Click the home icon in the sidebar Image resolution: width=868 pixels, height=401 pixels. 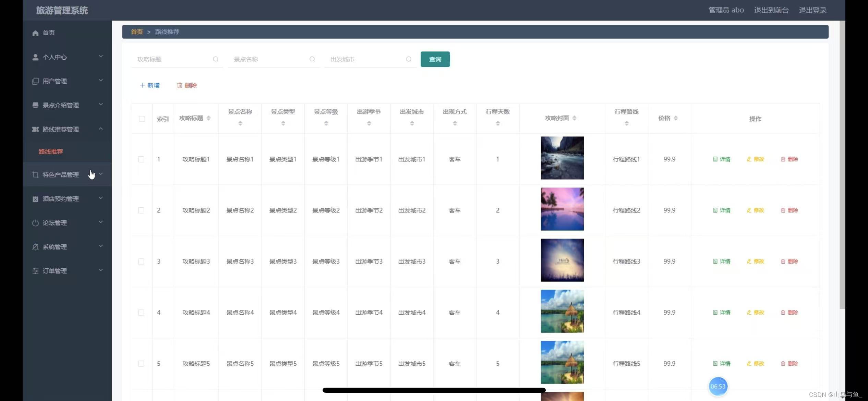coord(35,33)
